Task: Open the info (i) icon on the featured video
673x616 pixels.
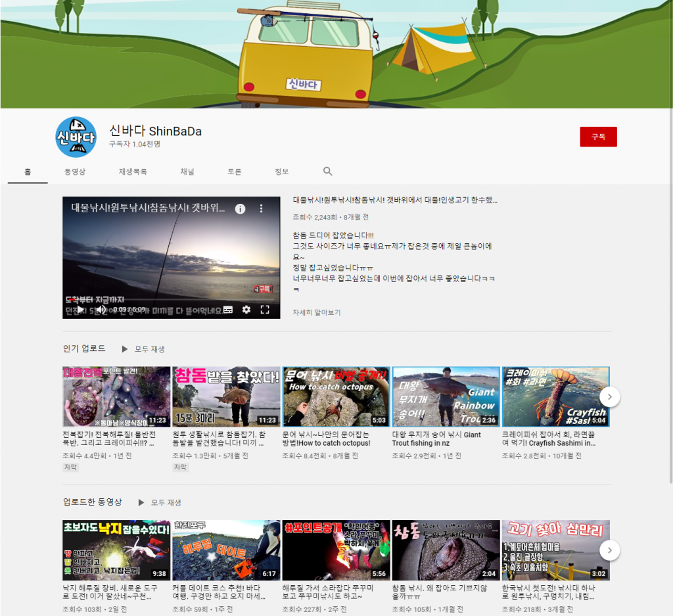Action: click(240, 208)
